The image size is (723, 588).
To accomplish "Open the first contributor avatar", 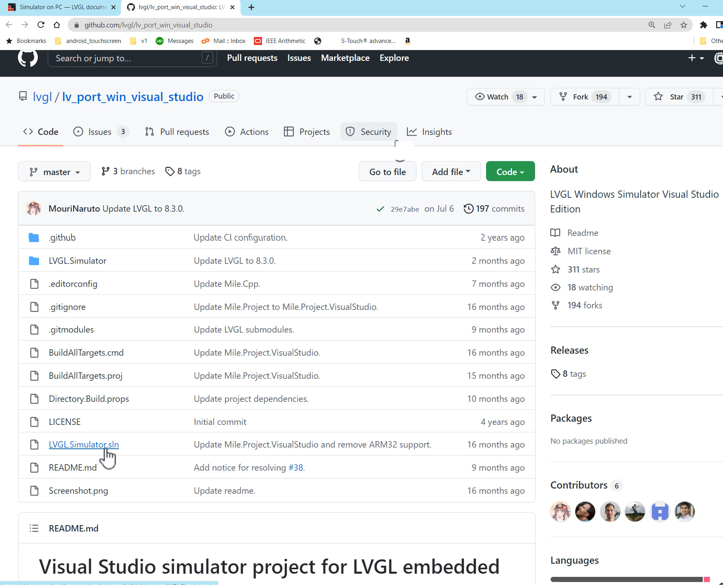I will 560,512.
